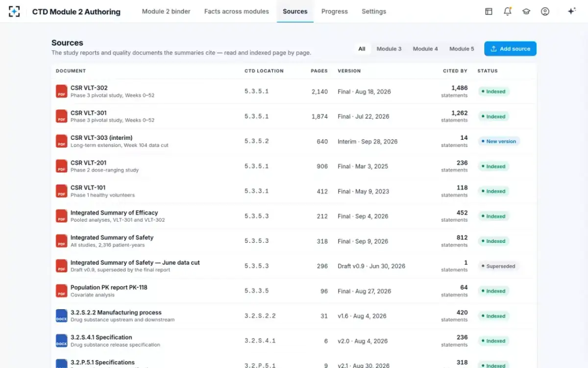The width and height of the screenshot is (588, 368).
Task: Click the PDF icon for CSR VLT-301
Action: [x=61, y=116]
